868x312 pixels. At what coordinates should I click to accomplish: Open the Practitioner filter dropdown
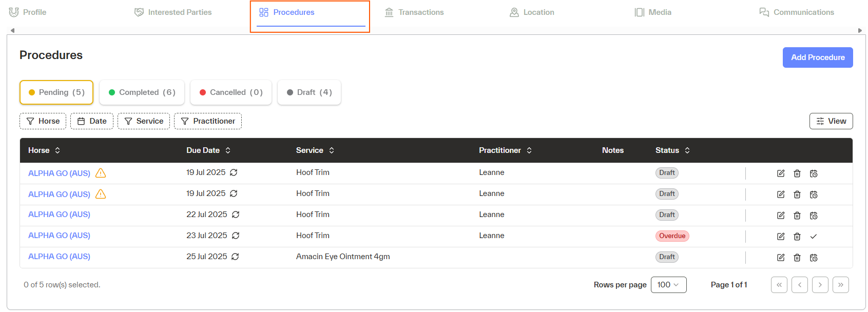[x=208, y=121]
